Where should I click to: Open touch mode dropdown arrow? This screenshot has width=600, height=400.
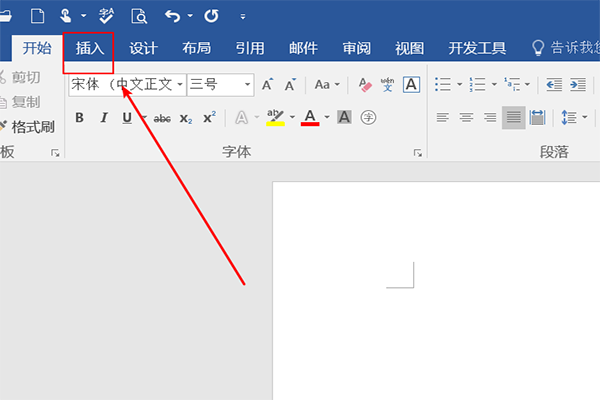point(83,16)
